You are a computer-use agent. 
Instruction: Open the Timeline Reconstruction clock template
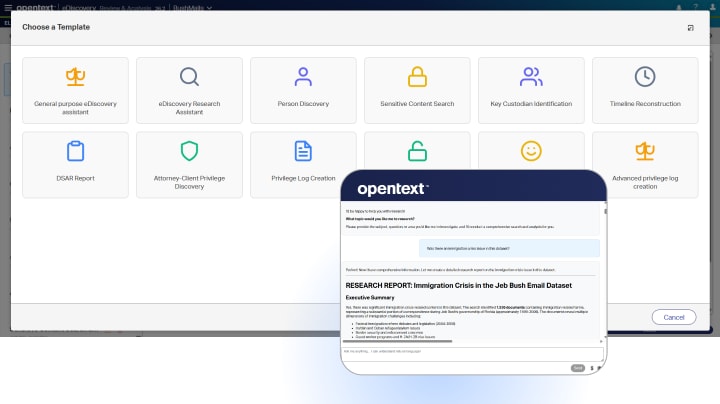[x=645, y=90]
